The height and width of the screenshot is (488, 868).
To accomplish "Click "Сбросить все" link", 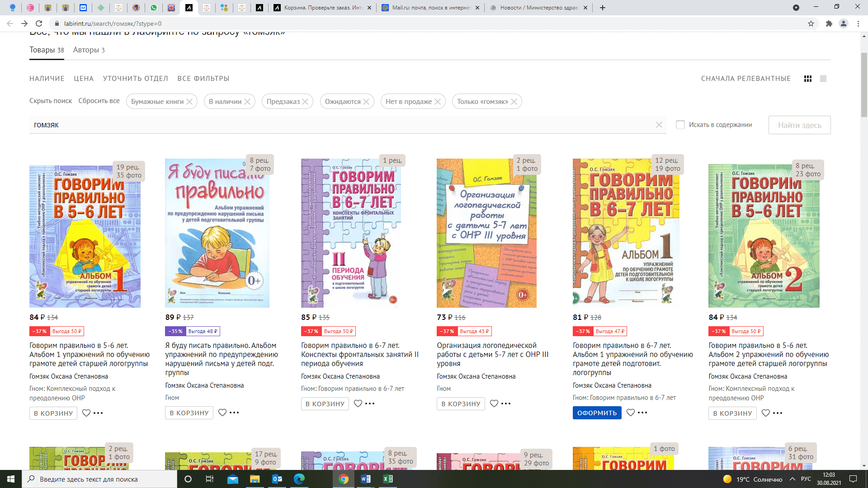I will click(x=99, y=101).
